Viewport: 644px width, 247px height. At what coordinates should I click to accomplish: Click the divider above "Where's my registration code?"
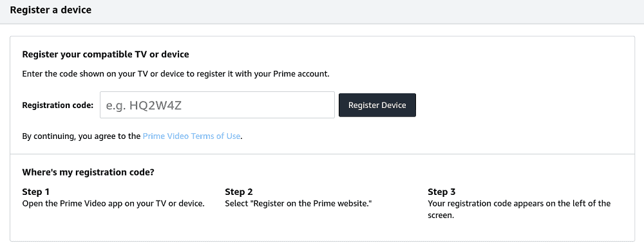[323, 154]
